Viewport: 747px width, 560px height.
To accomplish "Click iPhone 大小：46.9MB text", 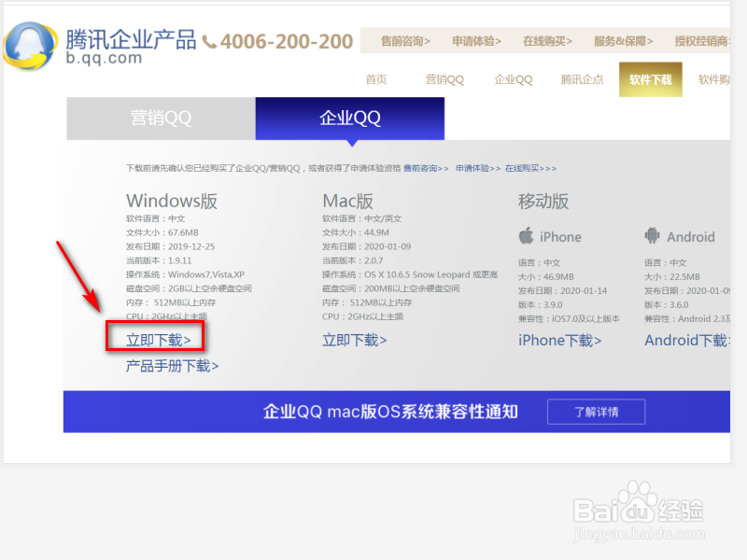I will (546, 276).
